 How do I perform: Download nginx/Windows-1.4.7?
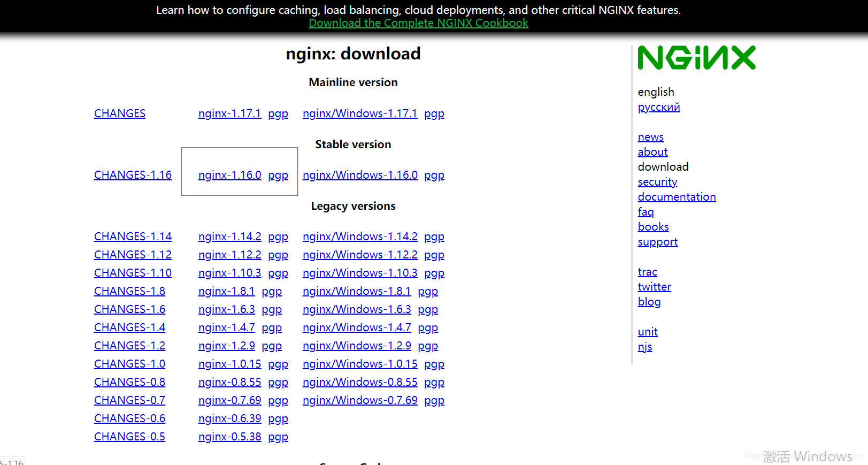tap(357, 327)
